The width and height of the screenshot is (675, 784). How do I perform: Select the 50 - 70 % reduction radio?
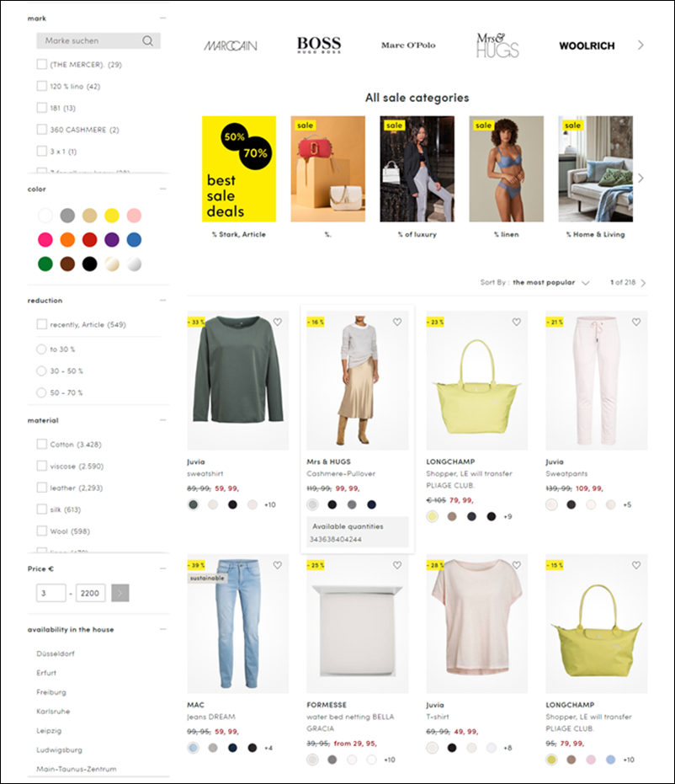[41, 392]
